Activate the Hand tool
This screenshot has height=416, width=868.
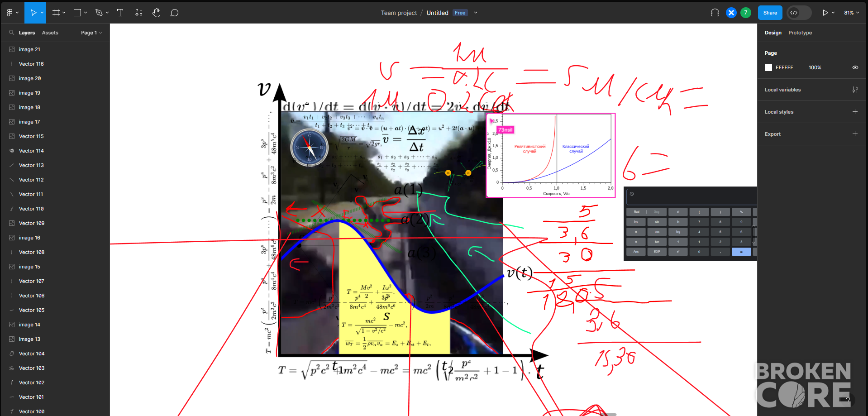point(157,13)
